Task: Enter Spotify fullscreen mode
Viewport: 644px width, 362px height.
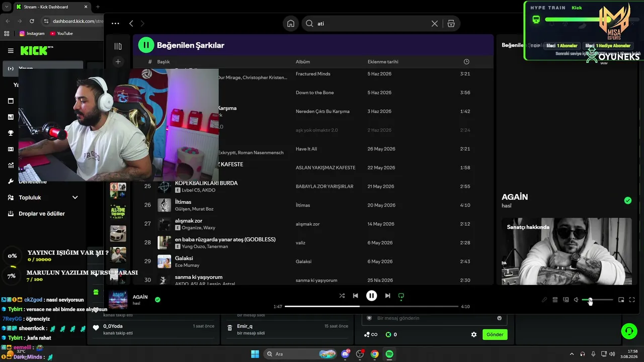Action: 632,300
